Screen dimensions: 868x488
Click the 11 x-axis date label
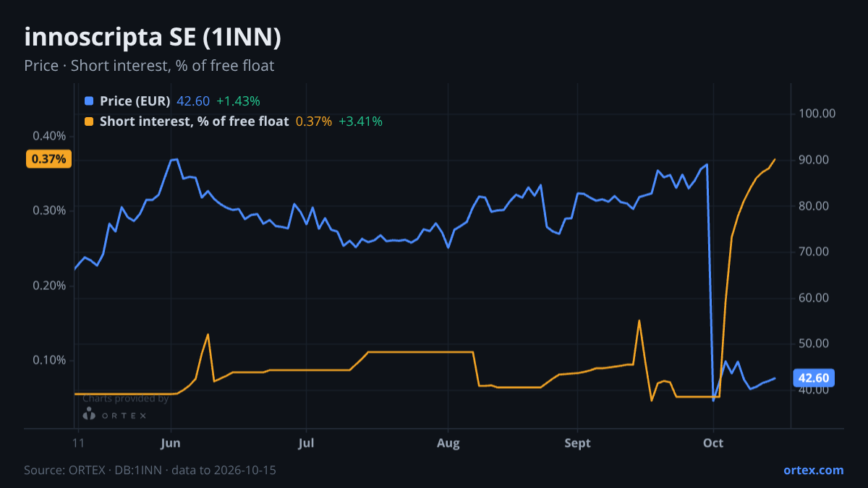point(78,443)
